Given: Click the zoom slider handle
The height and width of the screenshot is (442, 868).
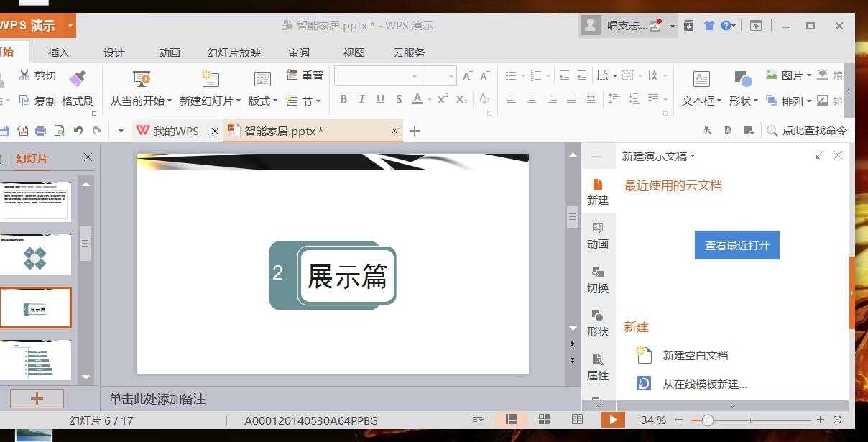Looking at the screenshot, I should point(708,420).
